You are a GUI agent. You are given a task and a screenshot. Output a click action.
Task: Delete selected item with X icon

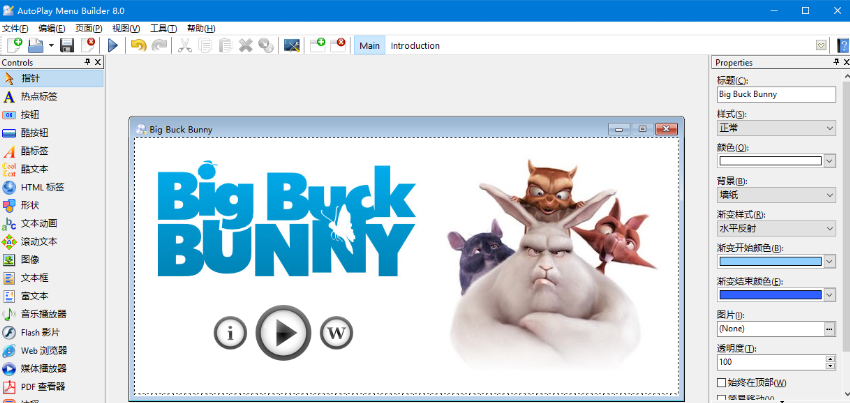click(x=246, y=46)
